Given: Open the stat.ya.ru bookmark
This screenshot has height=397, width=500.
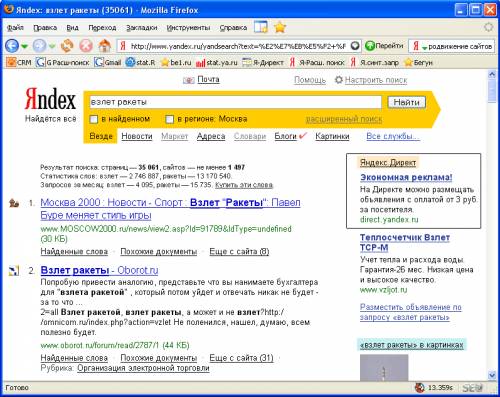Looking at the screenshot, I should [x=217, y=62].
